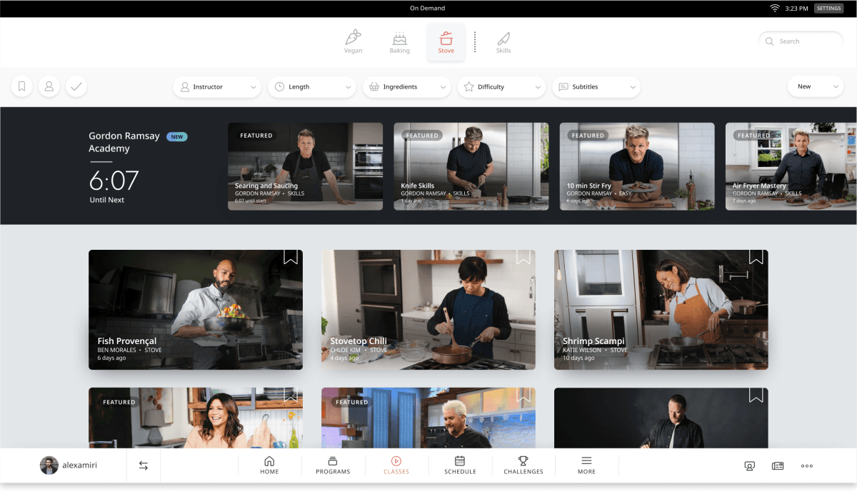857x504 pixels.
Task: Go to the Challenges tab
Action: click(x=523, y=465)
